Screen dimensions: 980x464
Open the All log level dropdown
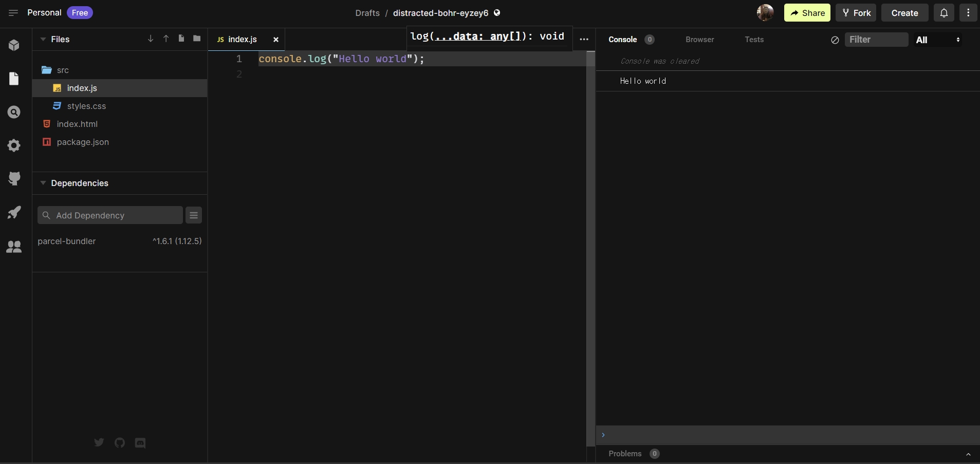938,40
